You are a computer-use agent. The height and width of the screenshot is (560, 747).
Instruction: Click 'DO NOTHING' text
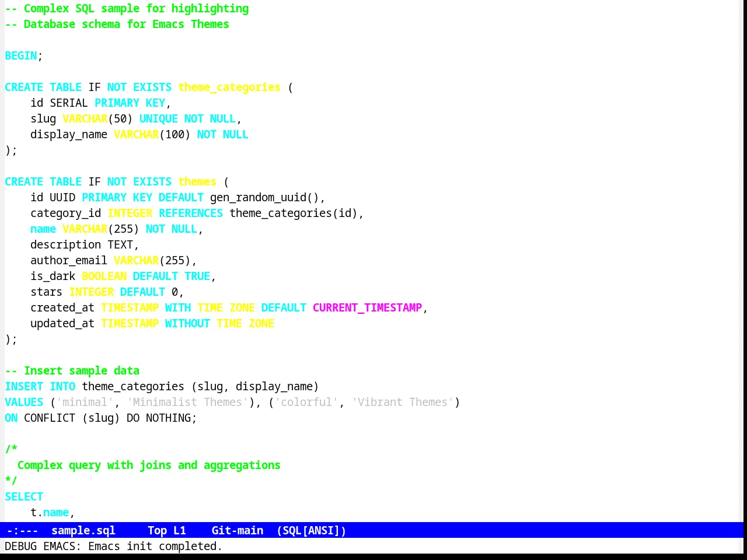[x=159, y=418]
